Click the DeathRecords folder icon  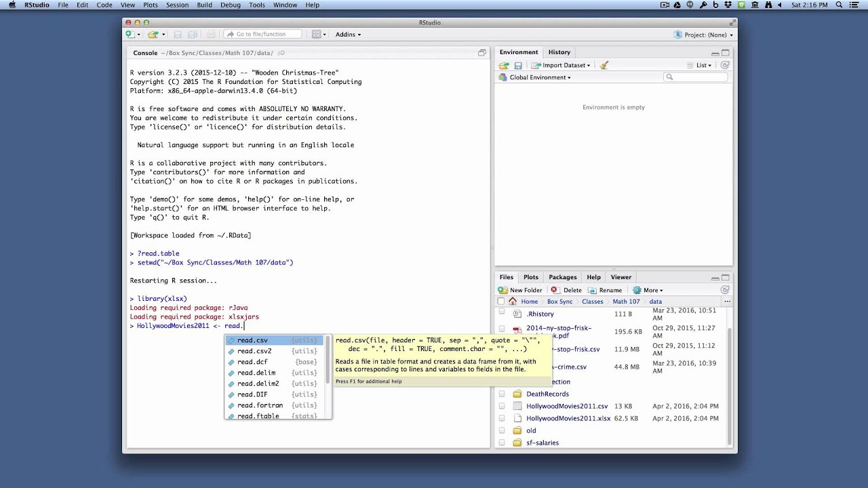click(x=517, y=394)
